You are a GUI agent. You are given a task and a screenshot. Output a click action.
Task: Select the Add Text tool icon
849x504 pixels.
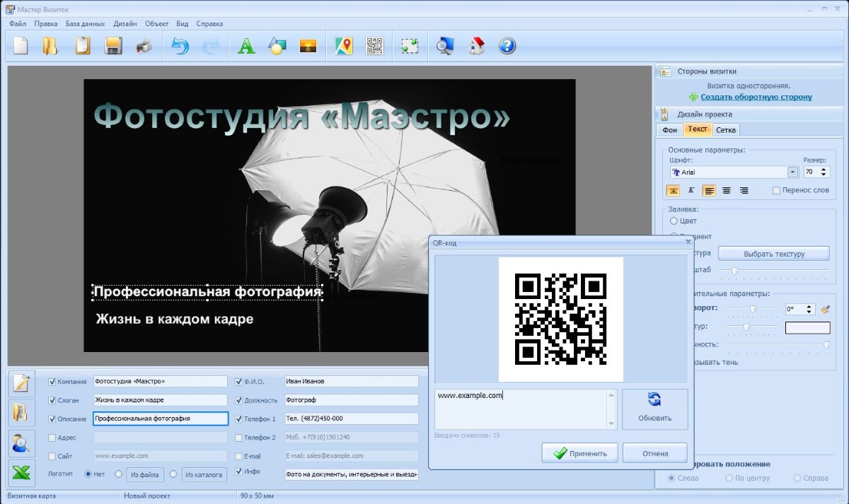click(x=246, y=47)
